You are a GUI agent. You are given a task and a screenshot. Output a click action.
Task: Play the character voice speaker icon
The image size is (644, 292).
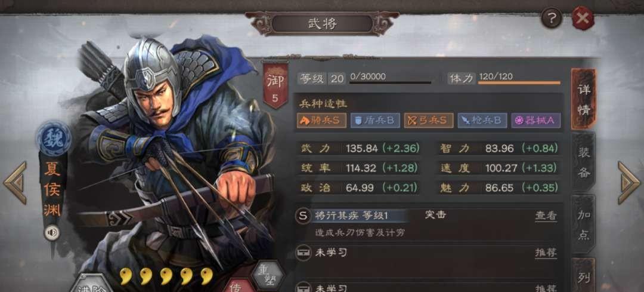click(52, 233)
